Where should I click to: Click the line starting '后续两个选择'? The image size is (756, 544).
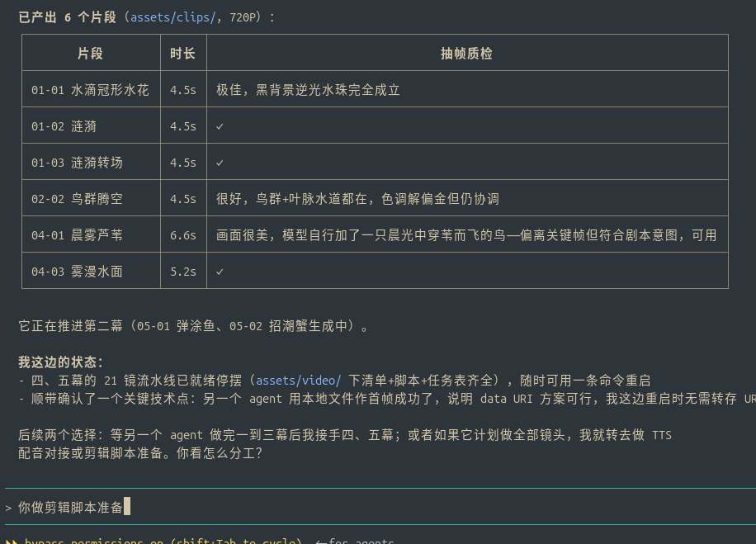pyautogui.click(x=345, y=435)
